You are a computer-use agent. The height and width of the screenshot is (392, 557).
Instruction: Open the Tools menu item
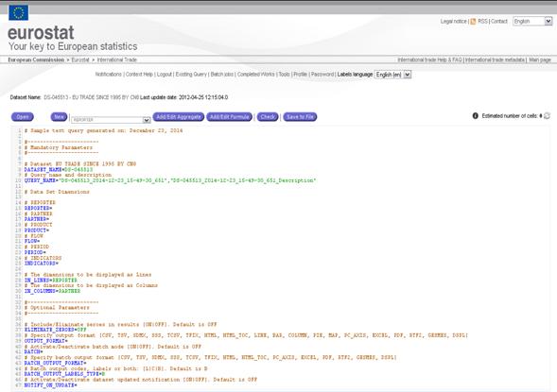tap(285, 74)
